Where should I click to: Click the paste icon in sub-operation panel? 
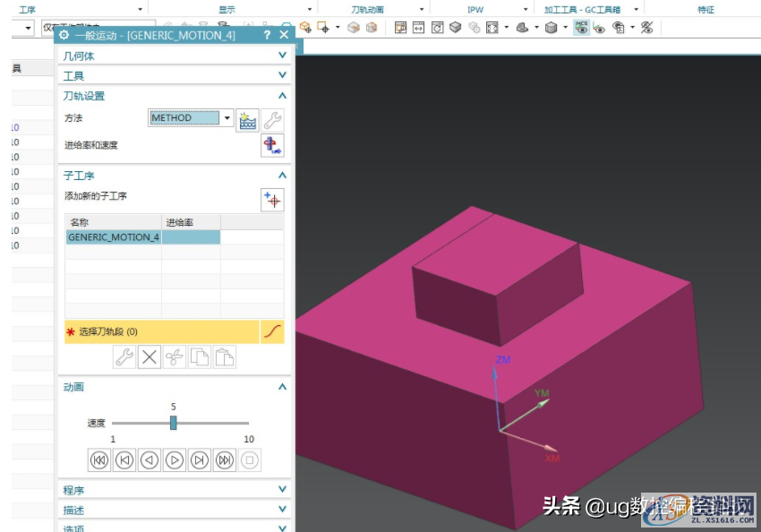point(223,356)
